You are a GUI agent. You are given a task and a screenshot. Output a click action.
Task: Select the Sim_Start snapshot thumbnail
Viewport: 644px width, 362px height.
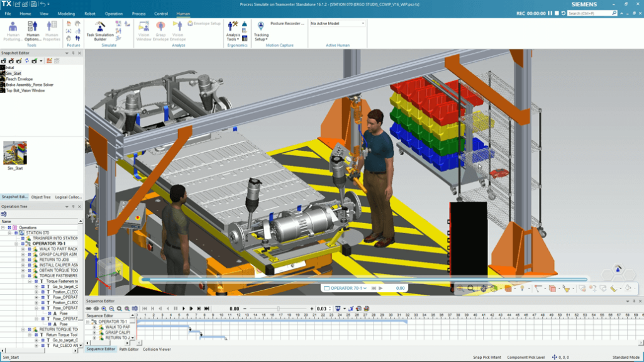(x=14, y=154)
